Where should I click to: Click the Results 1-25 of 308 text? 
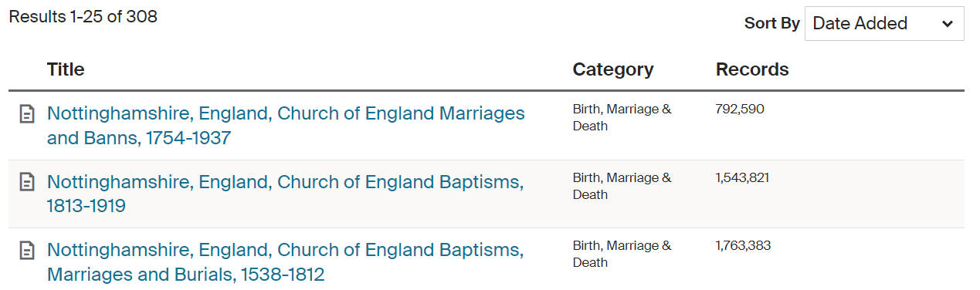point(83,16)
